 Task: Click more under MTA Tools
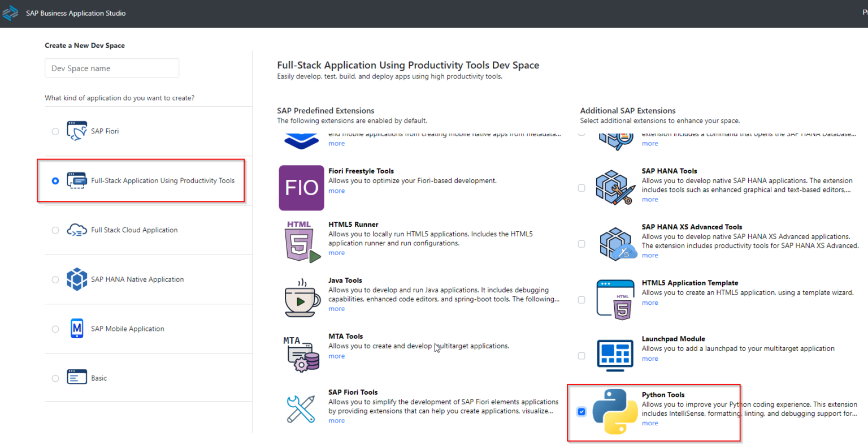click(x=336, y=356)
